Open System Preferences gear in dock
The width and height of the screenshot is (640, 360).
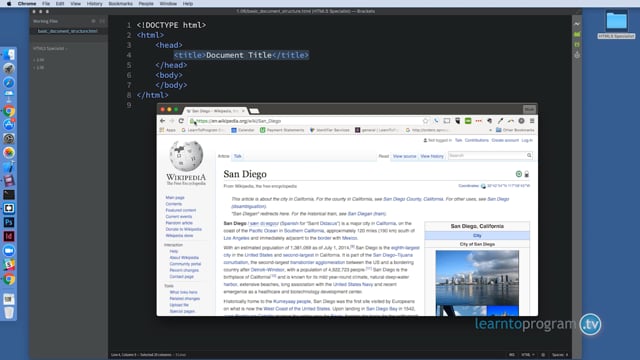pyautogui.click(x=9, y=139)
